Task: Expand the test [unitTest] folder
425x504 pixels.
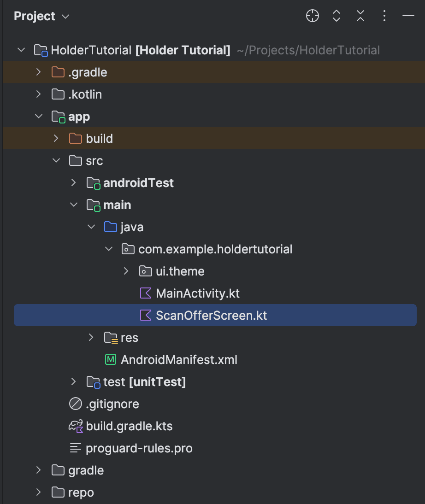Action: pos(74,382)
